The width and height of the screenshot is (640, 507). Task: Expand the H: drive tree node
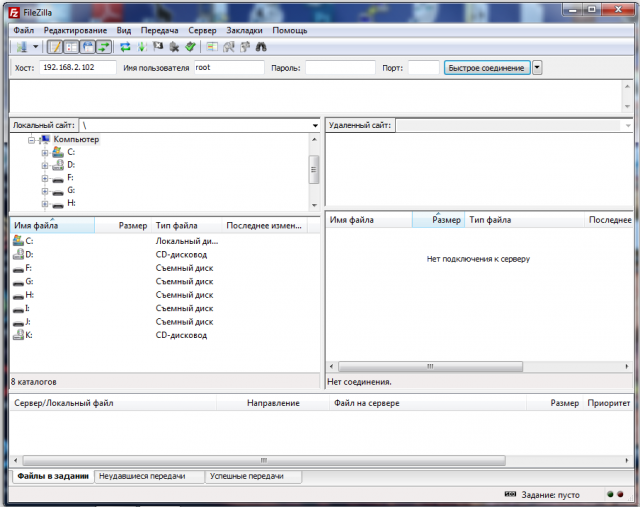click(x=45, y=204)
